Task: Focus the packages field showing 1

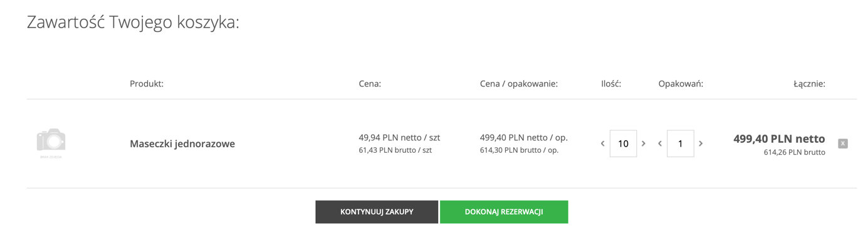Action: coord(680,143)
